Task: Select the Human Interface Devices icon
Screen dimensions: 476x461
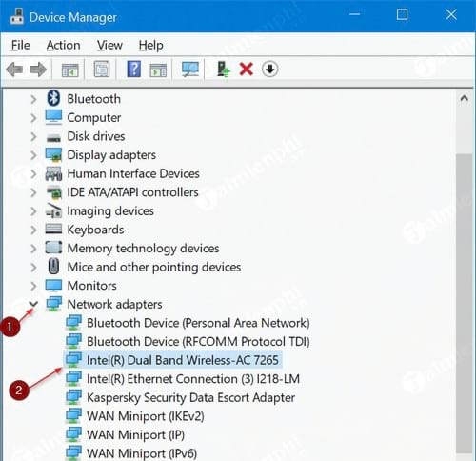Action: [x=53, y=173]
